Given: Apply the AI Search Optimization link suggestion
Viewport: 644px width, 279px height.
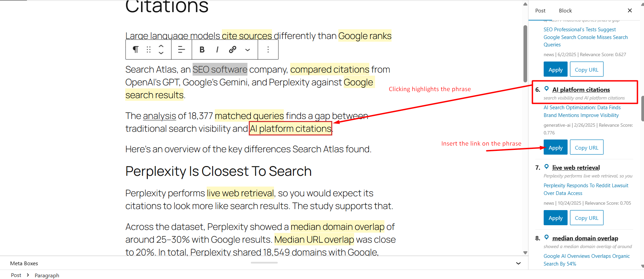Looking at the screenshot, I should point(555,148).
